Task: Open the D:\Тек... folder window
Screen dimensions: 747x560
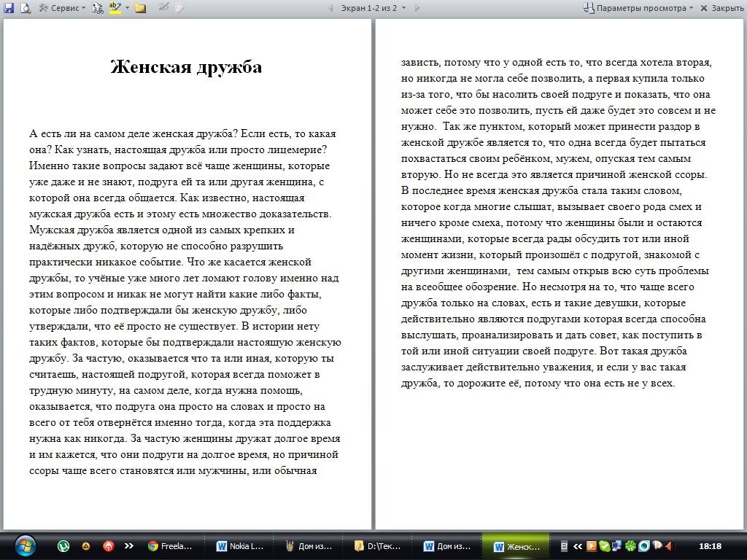Action: click(x=379, y=546)
